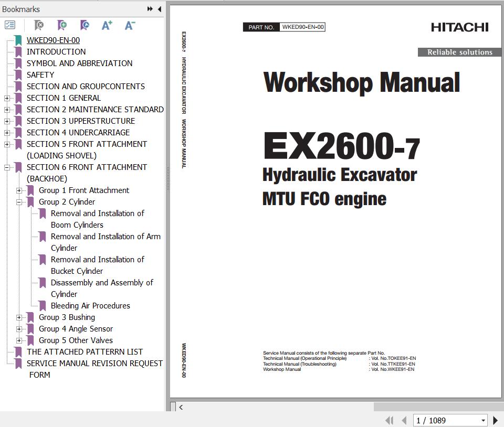Screen dimensions: 504x427
Task: Expand SECTION 5 FRONT ATTACHMENT (LOADING SHOVEL)
Action: click(7, 144)
